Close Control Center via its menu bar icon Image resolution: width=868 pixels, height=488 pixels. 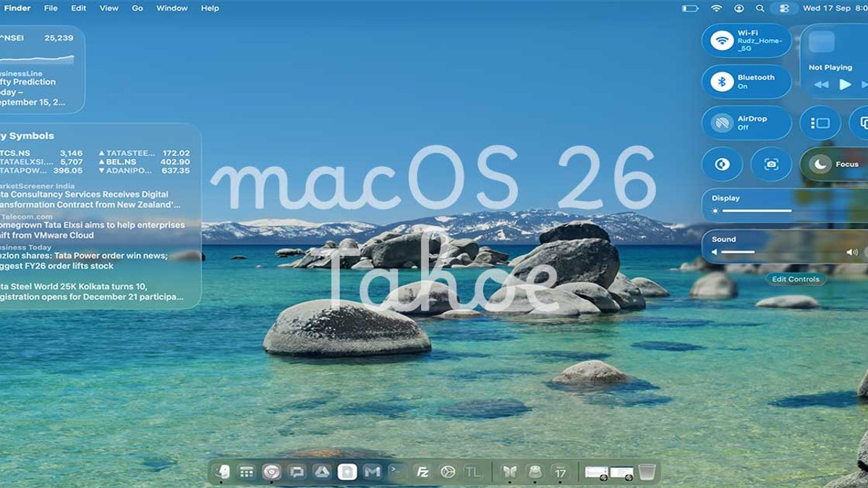click(783, 8)
